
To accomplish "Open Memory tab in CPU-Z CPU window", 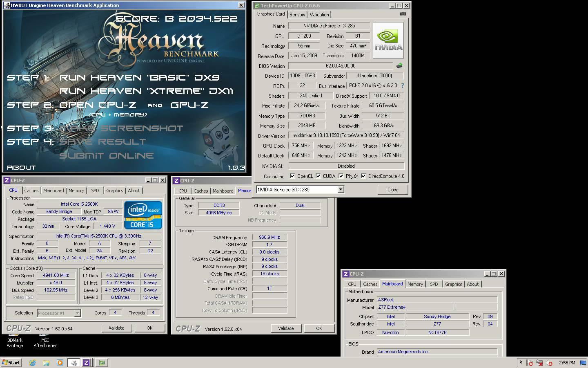I will 76,191.
